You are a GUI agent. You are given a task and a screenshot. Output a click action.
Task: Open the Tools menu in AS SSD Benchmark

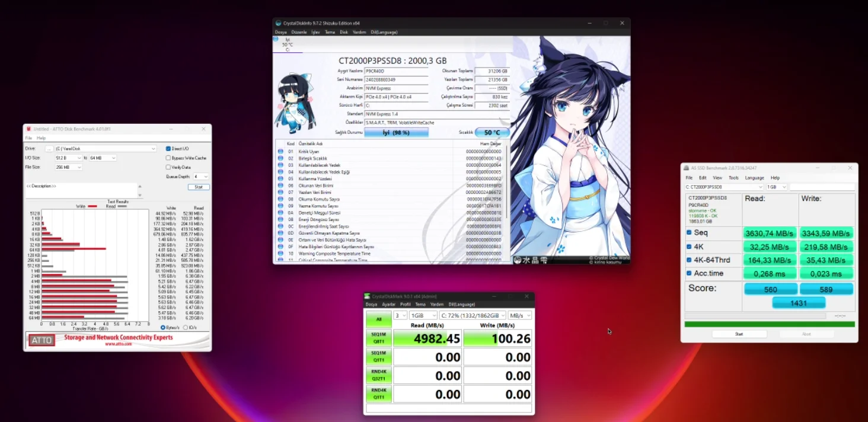click(x=733, y=178)
